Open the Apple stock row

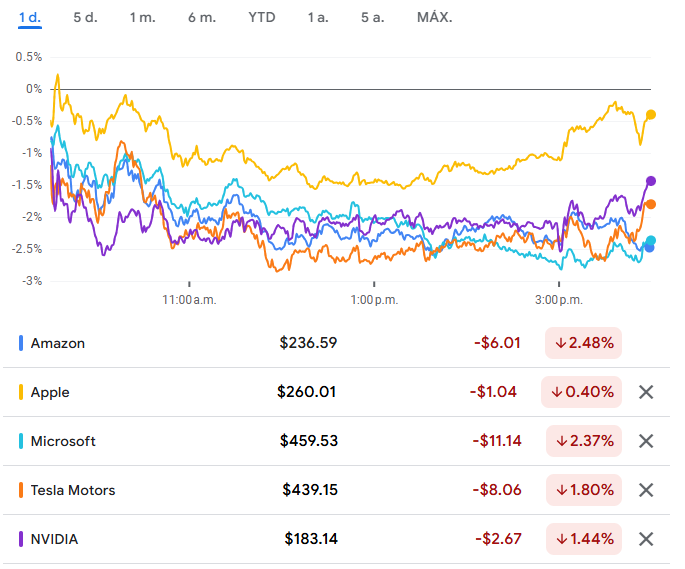coord(50,392)
